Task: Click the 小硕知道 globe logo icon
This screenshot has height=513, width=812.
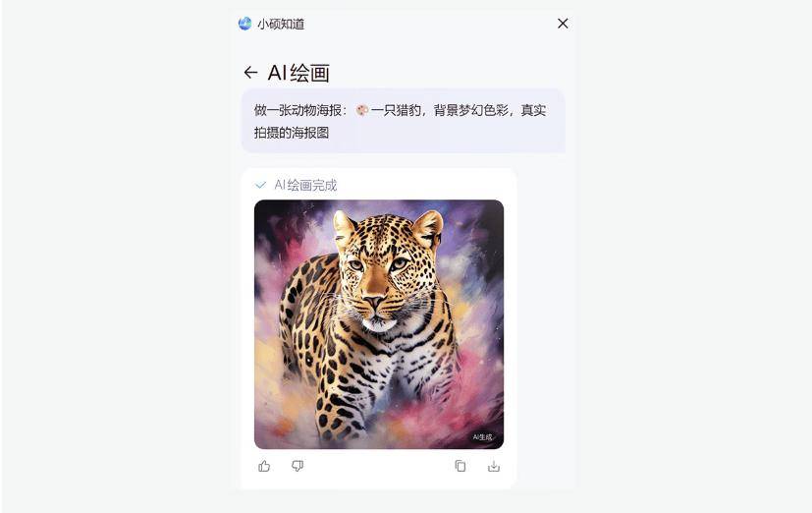Action: click(244, 24)
